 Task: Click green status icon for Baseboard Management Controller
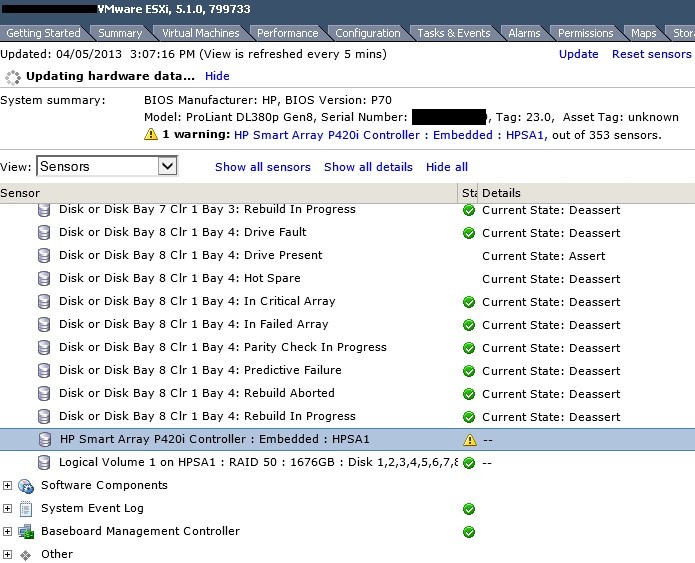click(469, 532)
